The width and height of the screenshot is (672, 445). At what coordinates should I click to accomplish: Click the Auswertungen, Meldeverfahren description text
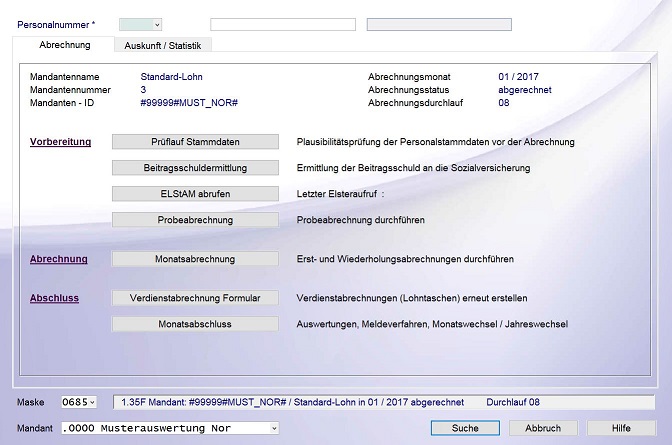coord(432,324)
